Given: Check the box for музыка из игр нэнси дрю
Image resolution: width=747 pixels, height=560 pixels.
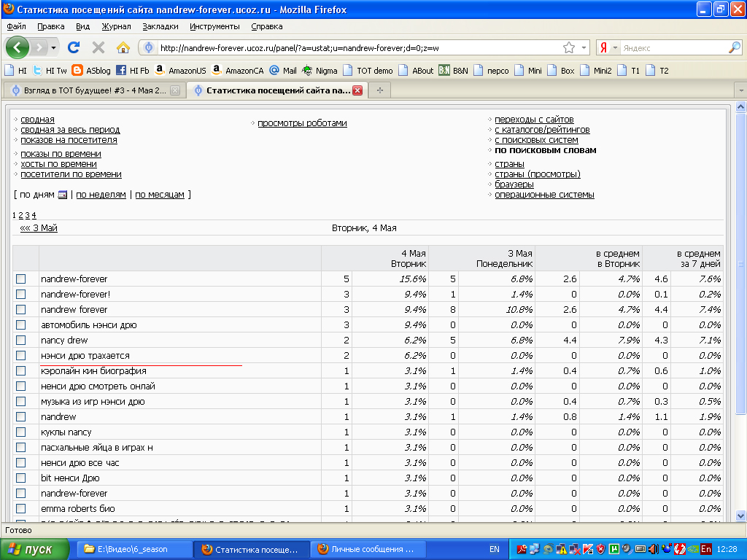Looking at the screenshot, I should [x=20, y=402].
